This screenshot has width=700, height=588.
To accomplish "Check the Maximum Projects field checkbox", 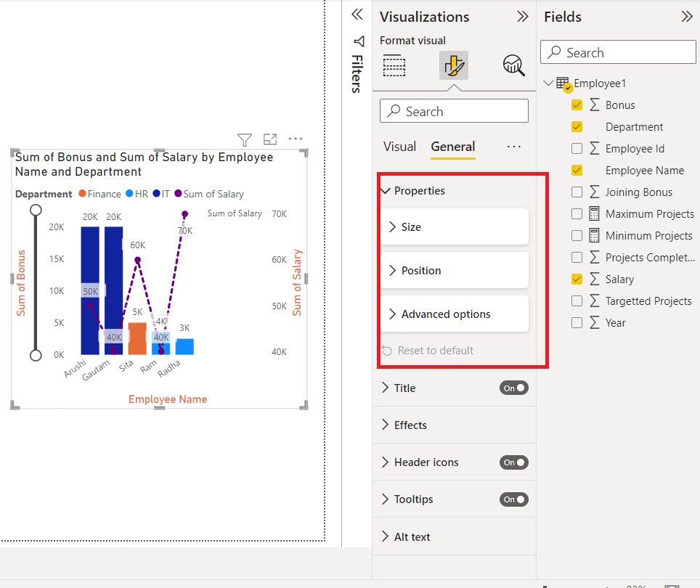I will point(577,213).
